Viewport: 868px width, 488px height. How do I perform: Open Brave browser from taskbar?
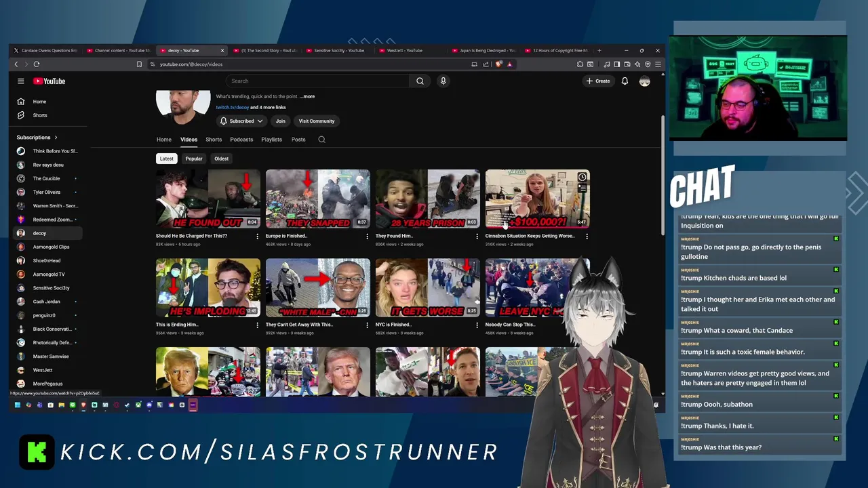pyautogui.click(x=83, y=405)
